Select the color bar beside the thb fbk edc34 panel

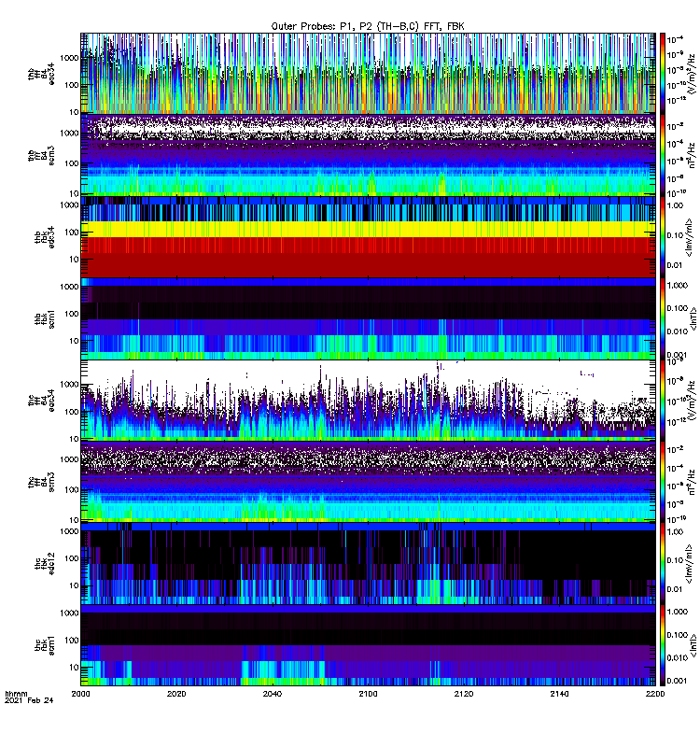point(662,237)
